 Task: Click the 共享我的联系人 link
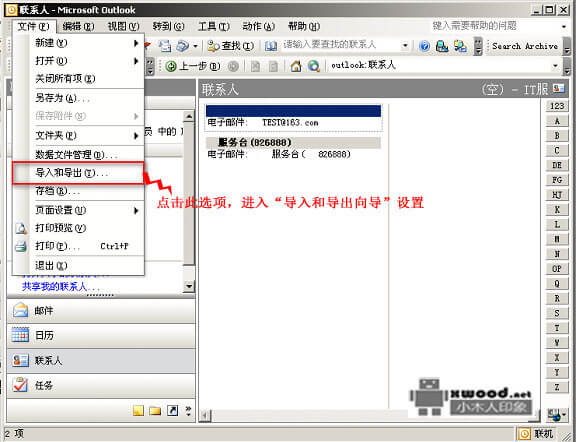[x=60, y=286]
